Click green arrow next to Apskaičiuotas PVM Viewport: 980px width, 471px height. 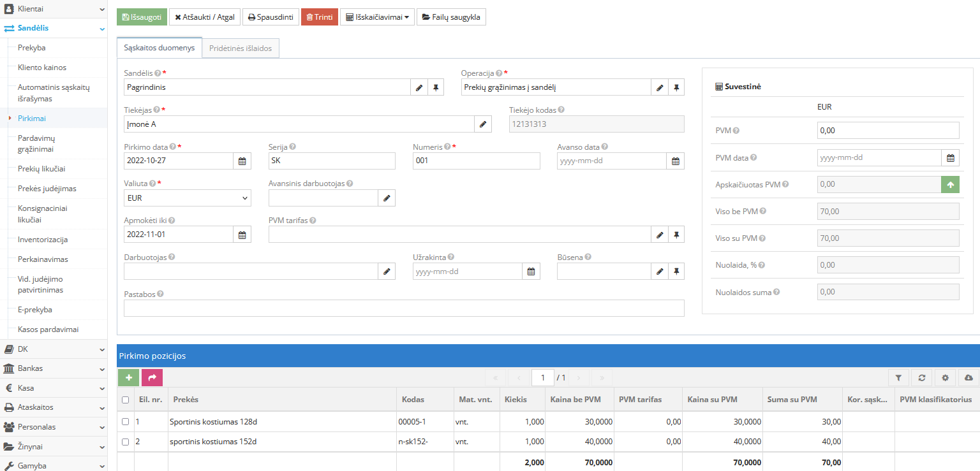pos(950,185)
